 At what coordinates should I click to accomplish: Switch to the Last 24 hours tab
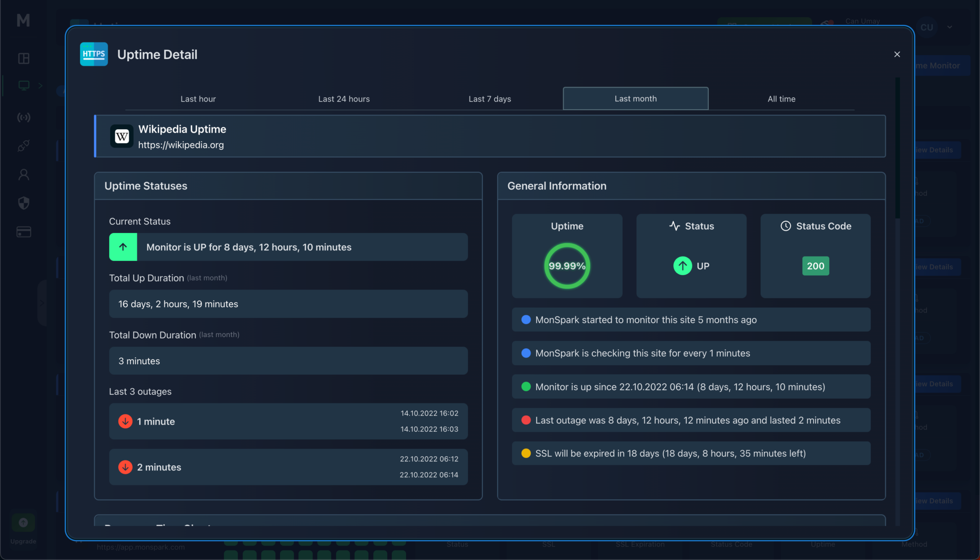344,99
